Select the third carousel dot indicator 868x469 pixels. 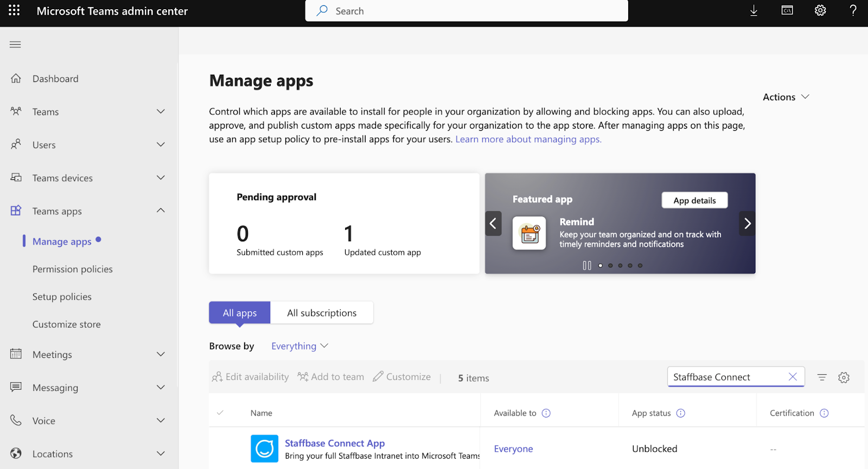[x=620, y=266]
